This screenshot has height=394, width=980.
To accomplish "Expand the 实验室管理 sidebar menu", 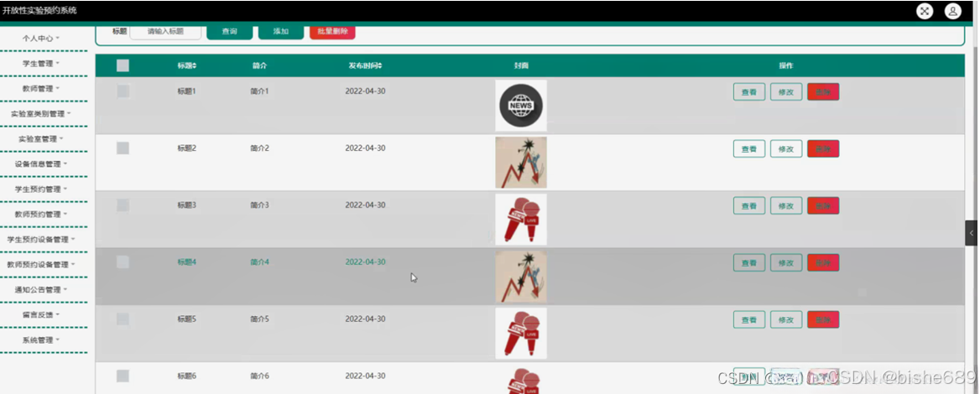I will pos(41,138).
